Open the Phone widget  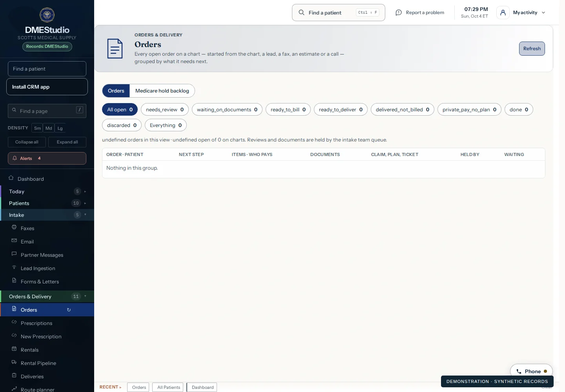pyautogui.click(x=531, y=371)
